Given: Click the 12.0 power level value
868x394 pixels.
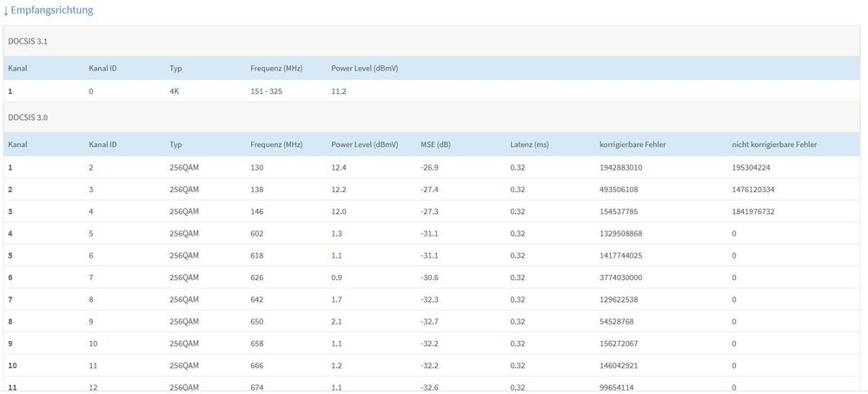Looking at the screenshot, I should pyautogui.click(x=339, y=211).
